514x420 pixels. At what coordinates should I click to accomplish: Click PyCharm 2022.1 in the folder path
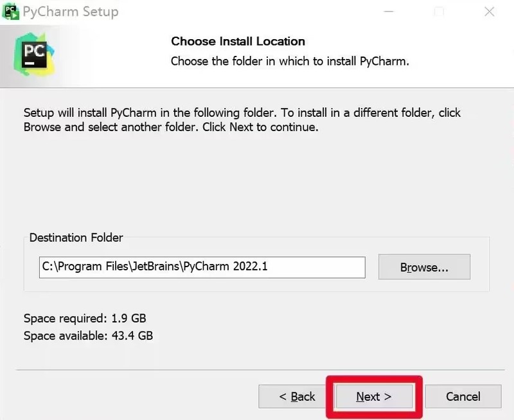(226, 267)
